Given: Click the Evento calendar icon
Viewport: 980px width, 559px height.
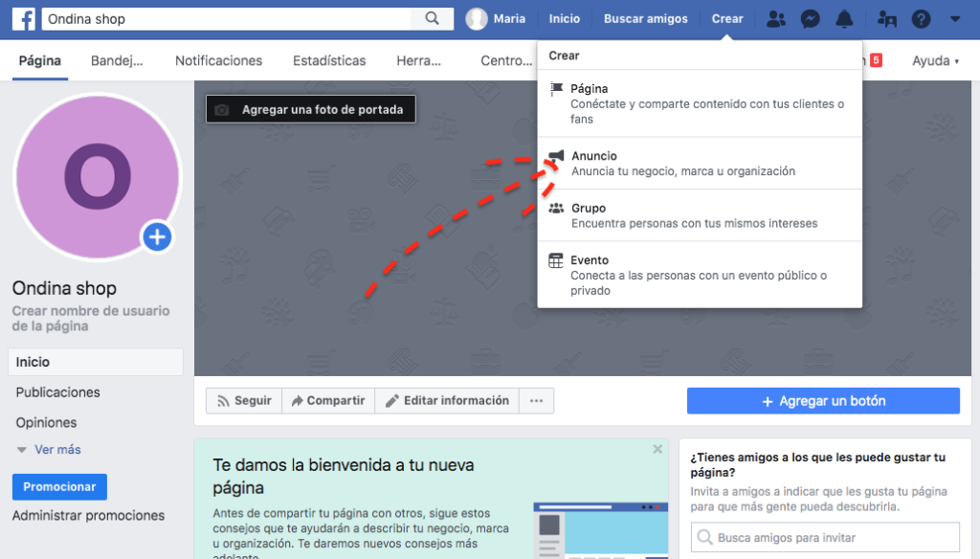Looking at the screenshot, I should (x=556, y=260).
